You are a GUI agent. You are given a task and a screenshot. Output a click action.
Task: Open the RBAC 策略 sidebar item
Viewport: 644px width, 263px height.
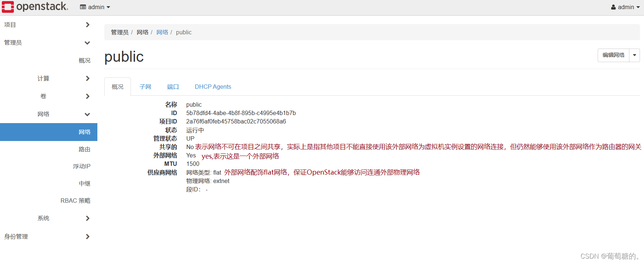(x=75, y=201)
